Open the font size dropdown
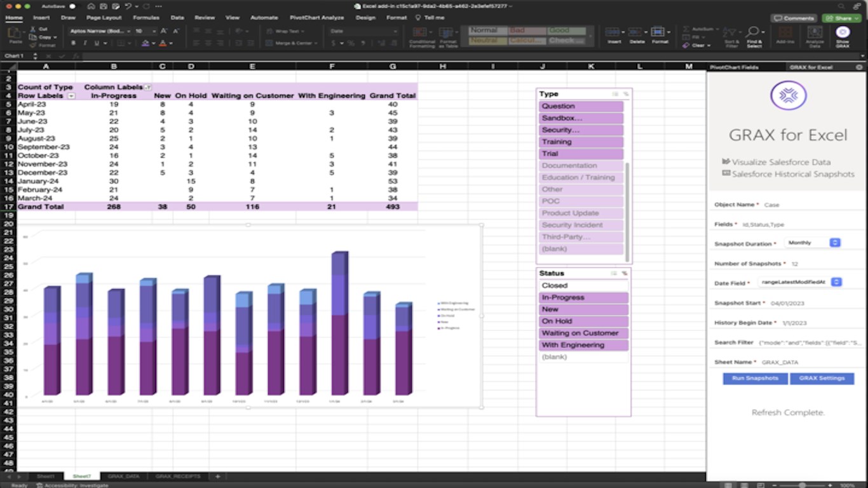The width and height of the screenshot is (868, 488). [154, 30]
